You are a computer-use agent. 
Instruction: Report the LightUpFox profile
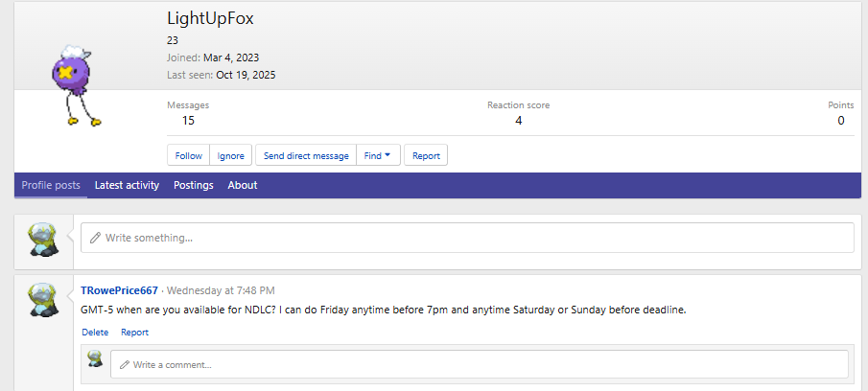pos(426,155)
